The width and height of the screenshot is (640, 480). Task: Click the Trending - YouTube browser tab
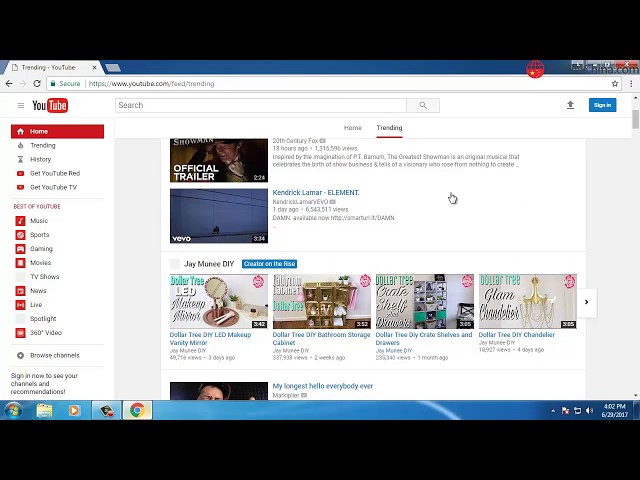53,67
